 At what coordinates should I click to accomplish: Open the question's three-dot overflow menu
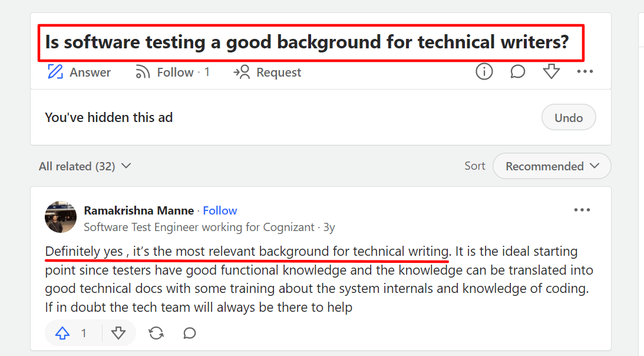pyautogui.click(x=585, y=71)
